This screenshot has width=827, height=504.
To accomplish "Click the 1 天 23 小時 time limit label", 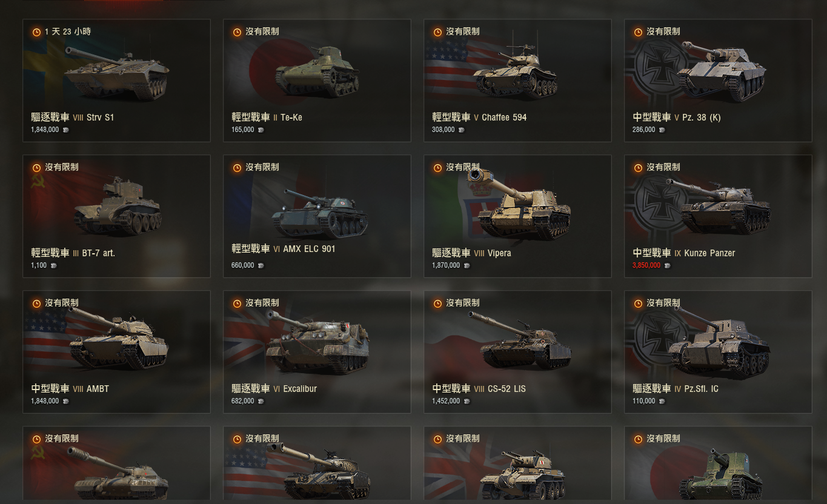I will (x=68, y=31).
